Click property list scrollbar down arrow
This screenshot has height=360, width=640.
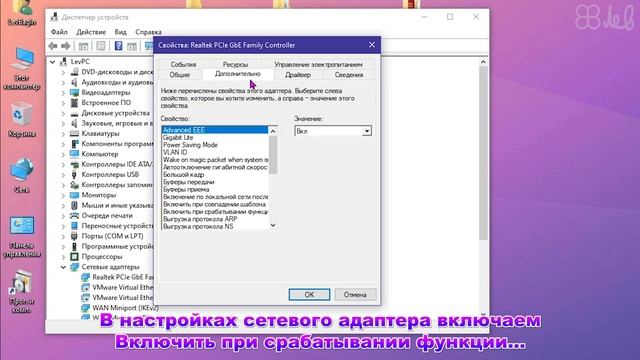(x=273, y=225)
